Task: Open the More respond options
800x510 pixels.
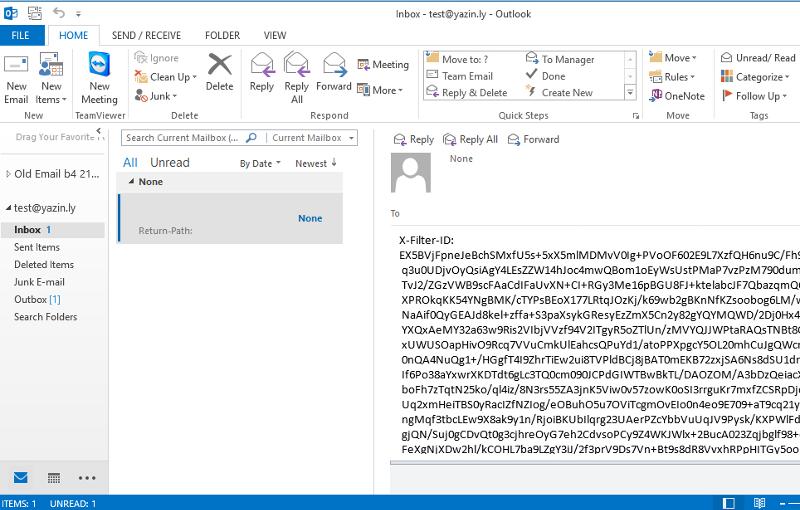Action: click(380, 90)
